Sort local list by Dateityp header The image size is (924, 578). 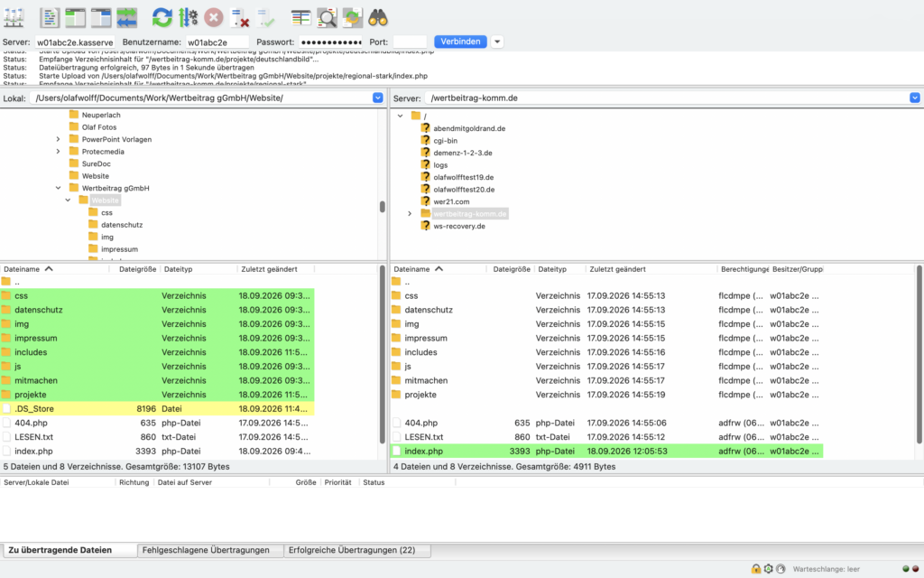click(x=199, y=269)
